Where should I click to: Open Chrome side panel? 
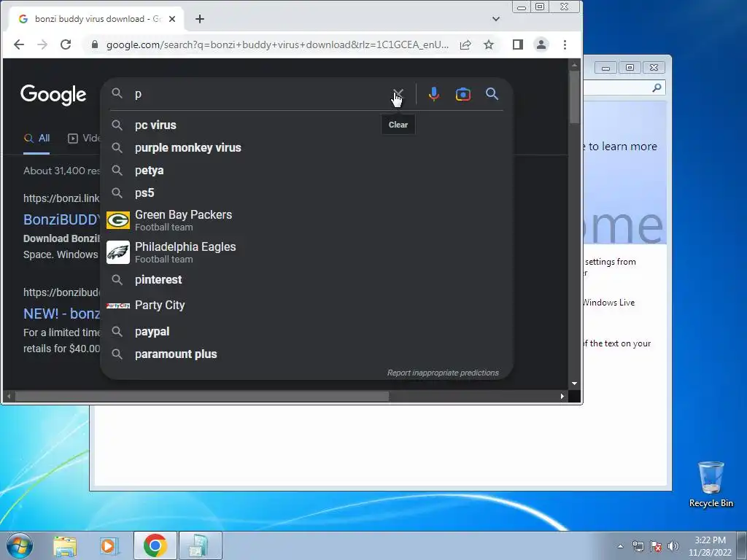(x=518, y=44)
